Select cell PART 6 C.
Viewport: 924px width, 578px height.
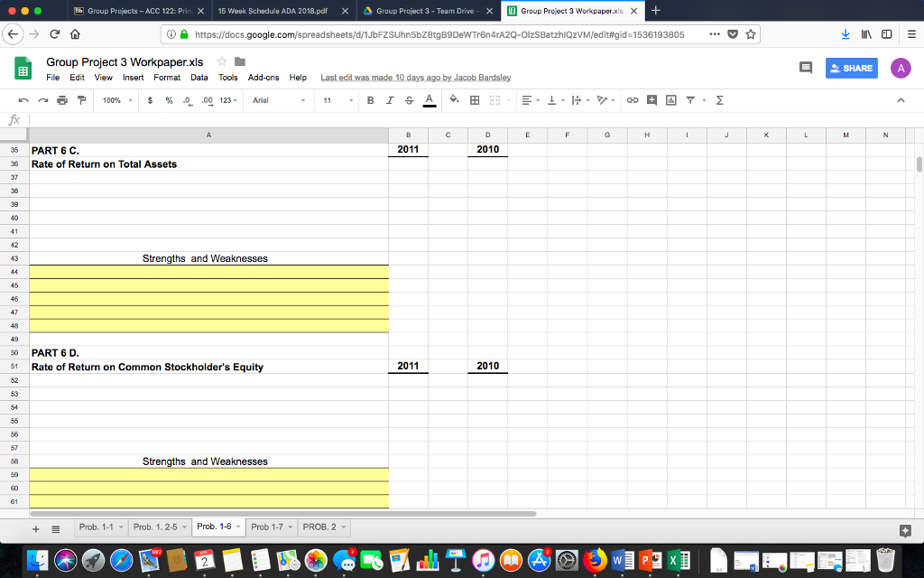click(x=208, y=150)
